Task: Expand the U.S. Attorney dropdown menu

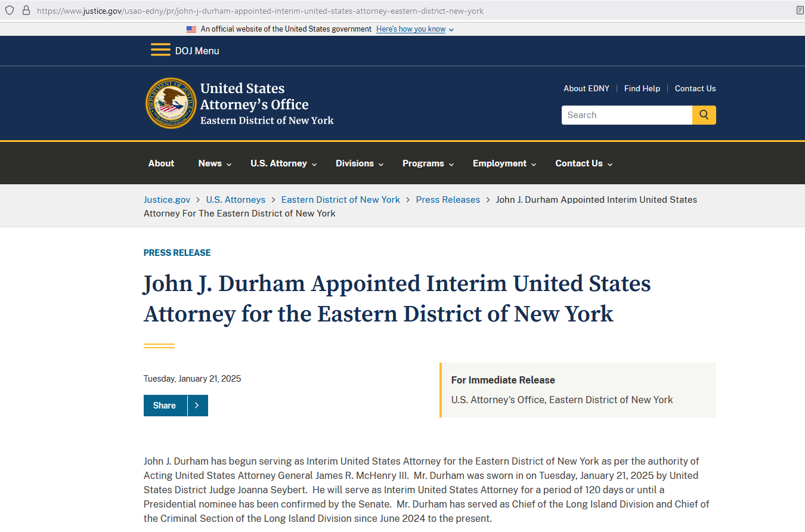Action: pos(284,163)
